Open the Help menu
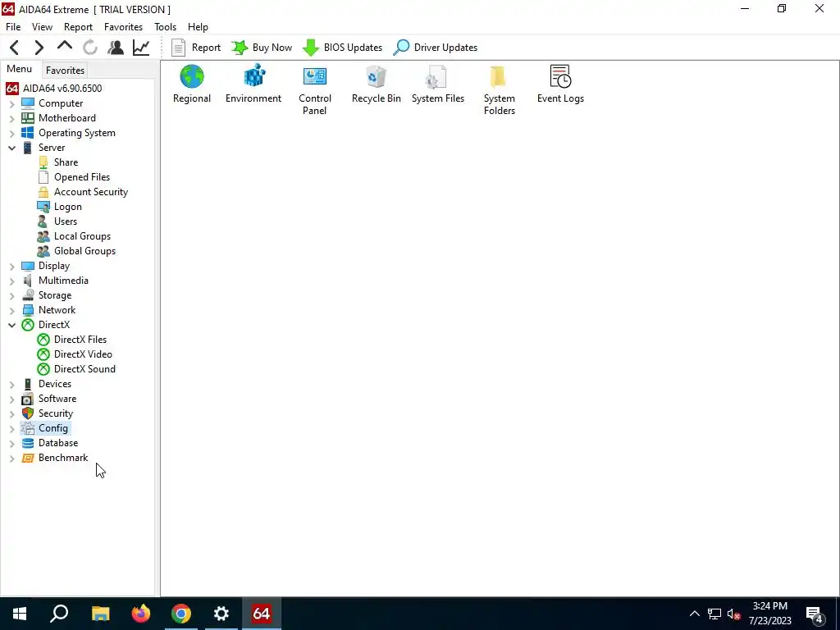The width and height of the screenshot is (840, 630). pos(198,27)
